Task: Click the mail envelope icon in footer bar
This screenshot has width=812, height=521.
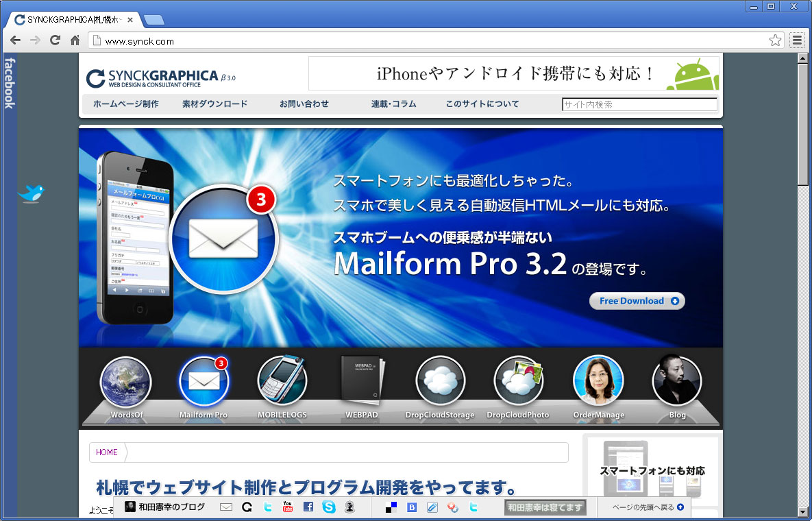Action: (226, 507)
